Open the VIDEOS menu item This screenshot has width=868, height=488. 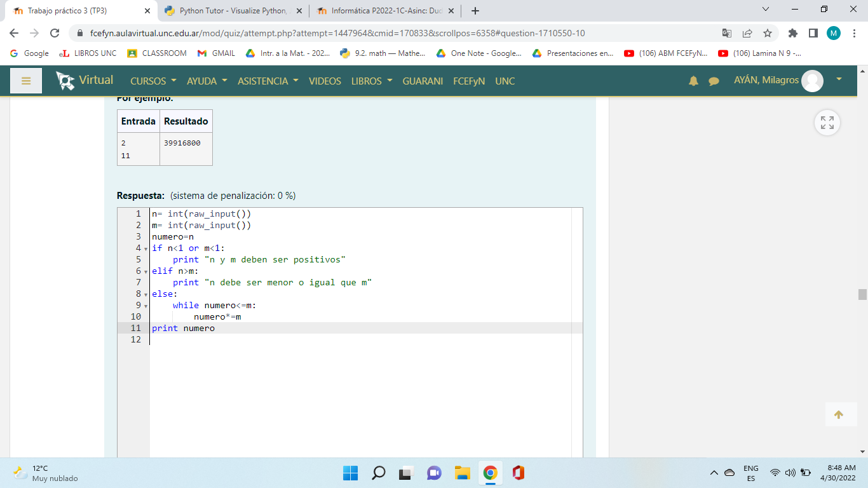click(325, 81)
